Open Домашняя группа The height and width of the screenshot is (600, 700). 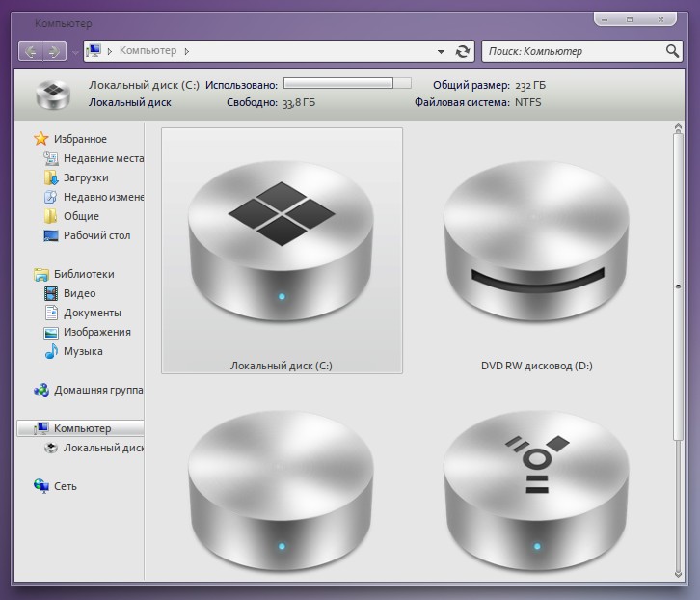pyautogui.click(x=98, y=390)
